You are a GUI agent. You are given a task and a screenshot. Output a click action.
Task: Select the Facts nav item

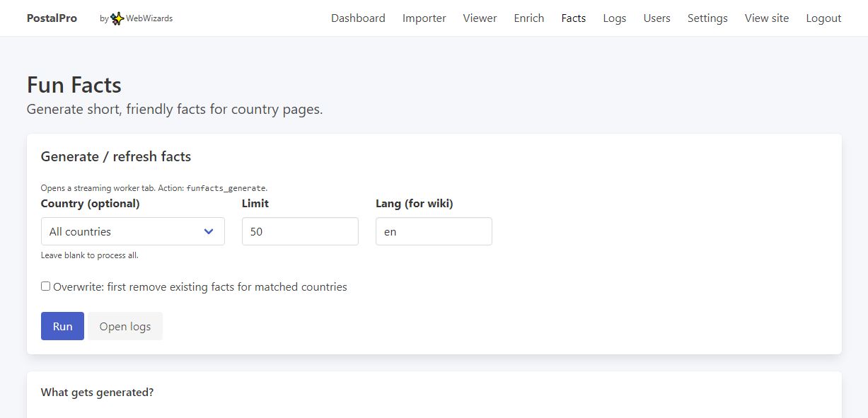573,18
